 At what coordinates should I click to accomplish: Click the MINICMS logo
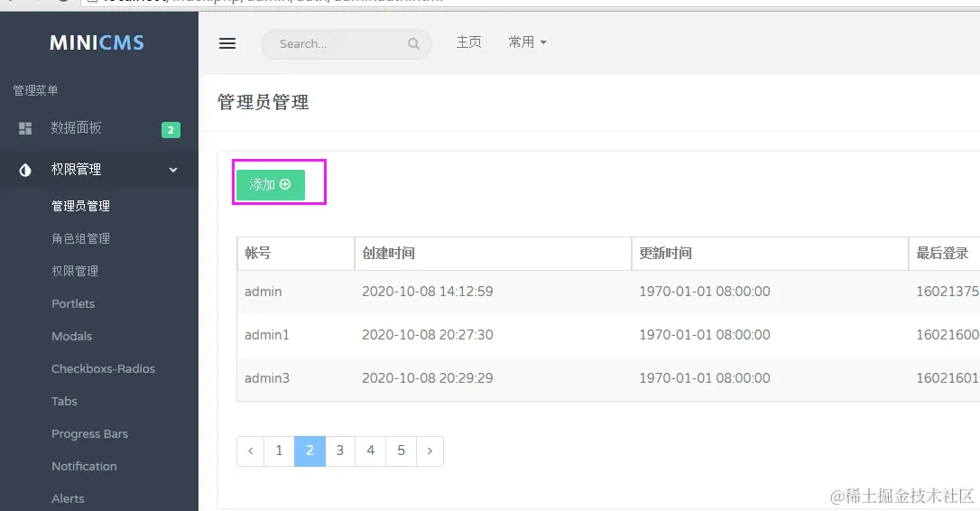97,42
